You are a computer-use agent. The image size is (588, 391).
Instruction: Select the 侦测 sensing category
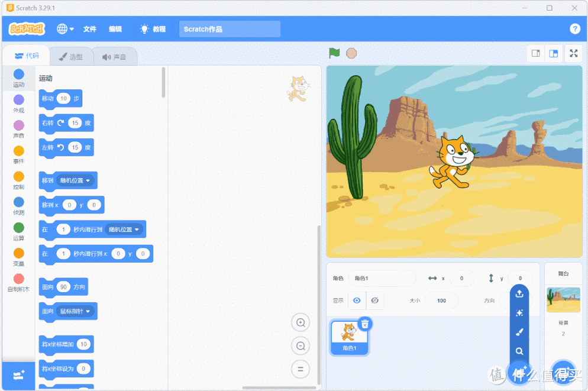(18, 205)
